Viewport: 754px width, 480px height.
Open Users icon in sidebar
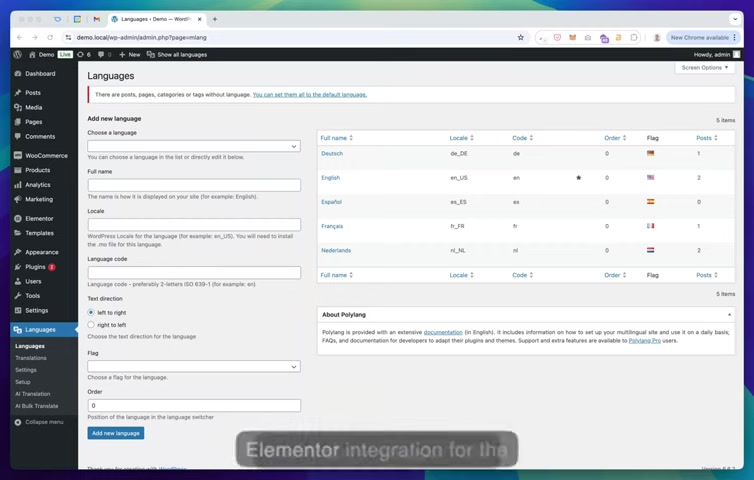pyautogui.click(x=18, y=281)
